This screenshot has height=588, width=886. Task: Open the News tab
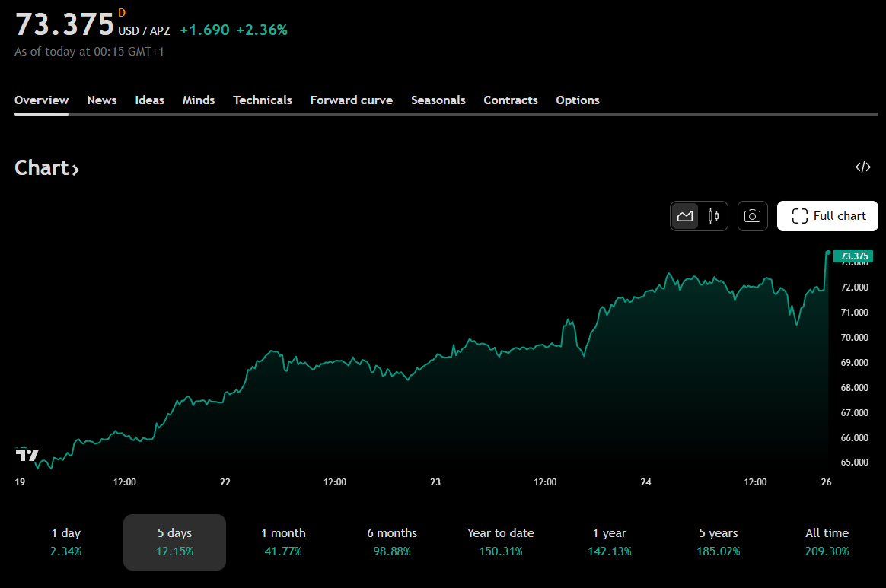click(102, 100)
